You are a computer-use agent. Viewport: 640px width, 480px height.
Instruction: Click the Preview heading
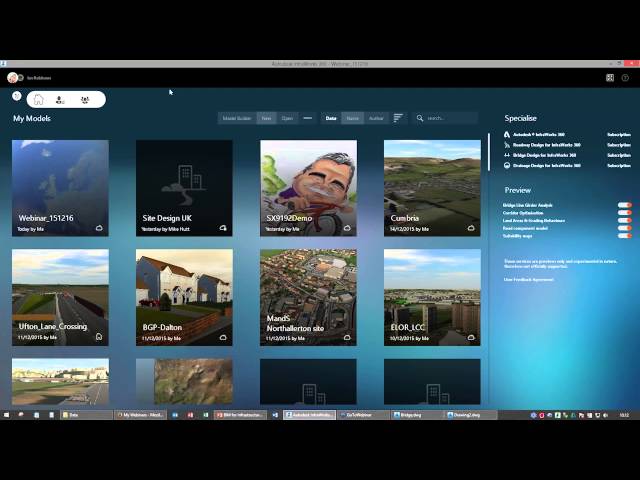coord(518,190)
